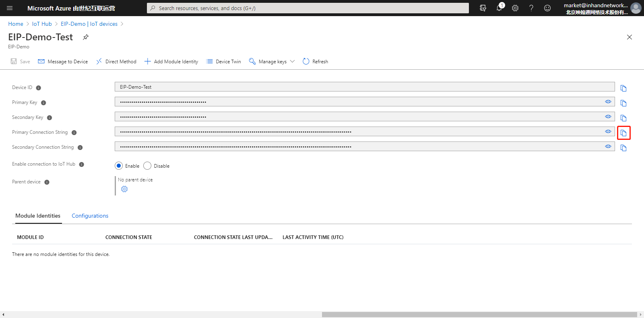
Task: Copy the Secondary Key value
Action: [x=623, y=118]
